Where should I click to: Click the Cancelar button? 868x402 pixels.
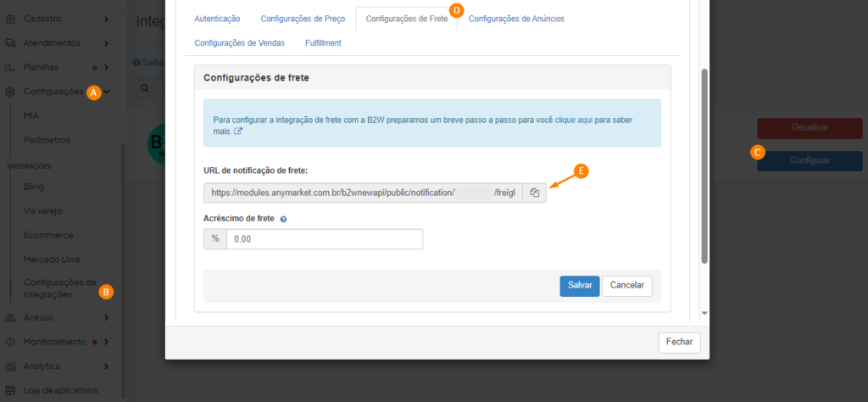tap(627, 287)
